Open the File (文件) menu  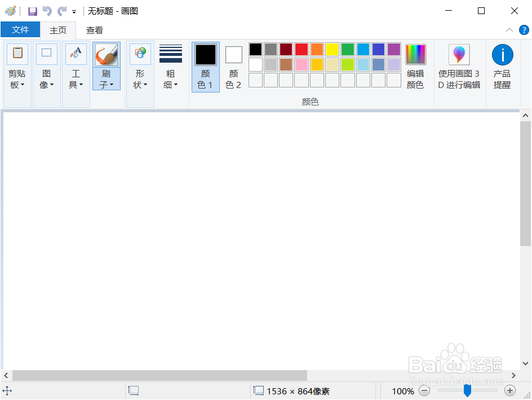20,30
